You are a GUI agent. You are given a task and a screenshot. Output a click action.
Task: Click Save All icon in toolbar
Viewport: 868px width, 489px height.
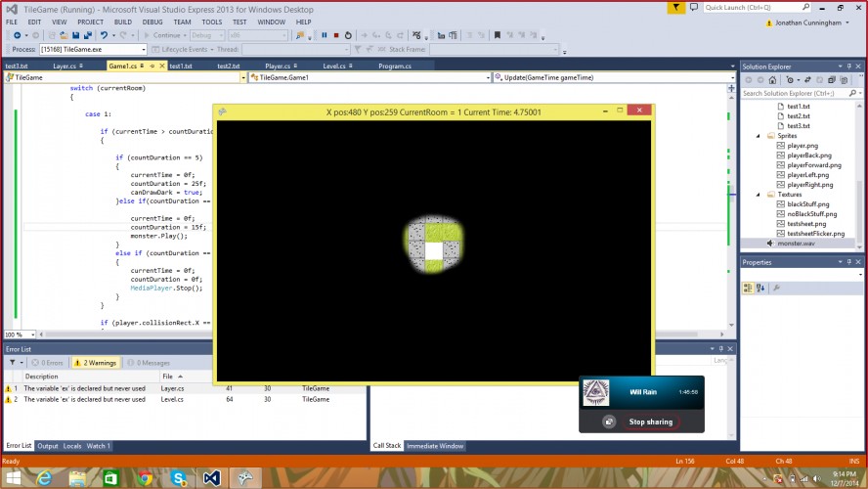pos(87,35)
